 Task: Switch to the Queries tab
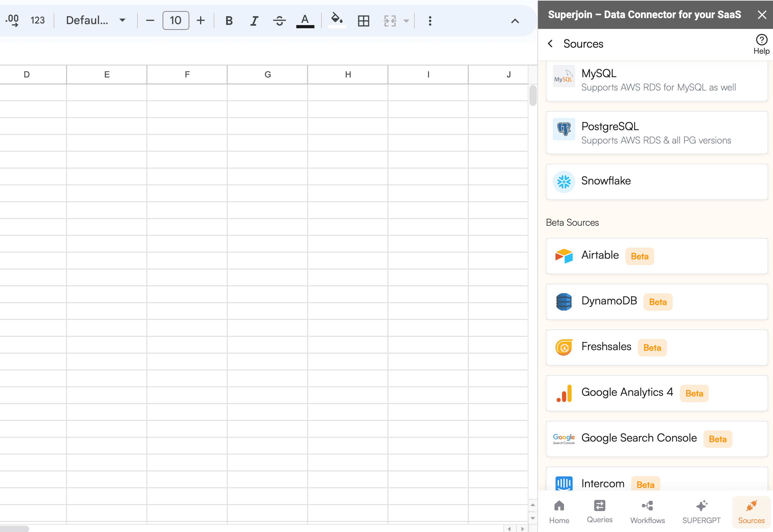tap(600, 512)
